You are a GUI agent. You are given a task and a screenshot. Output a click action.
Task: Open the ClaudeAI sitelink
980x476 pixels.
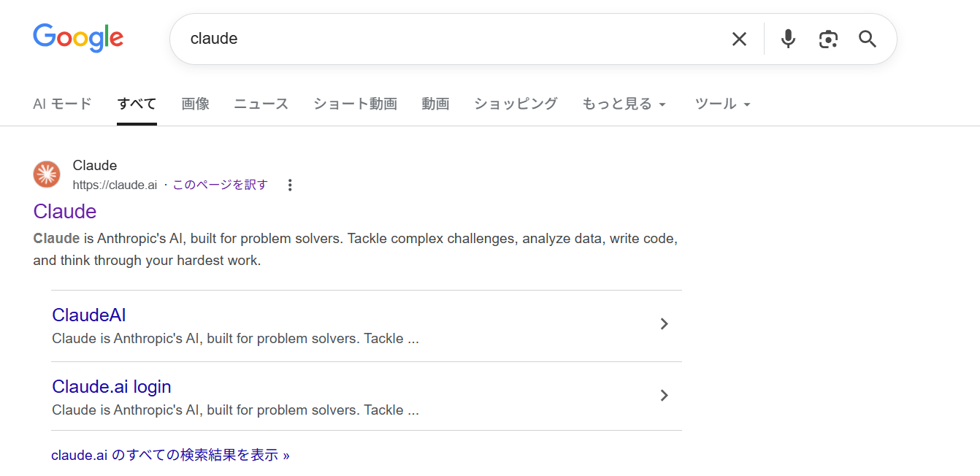point(89,315)
